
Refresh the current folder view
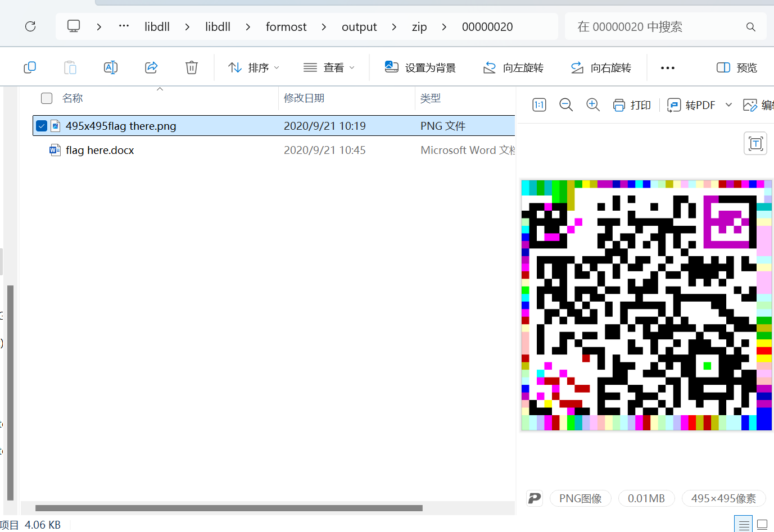pos(30,26)
